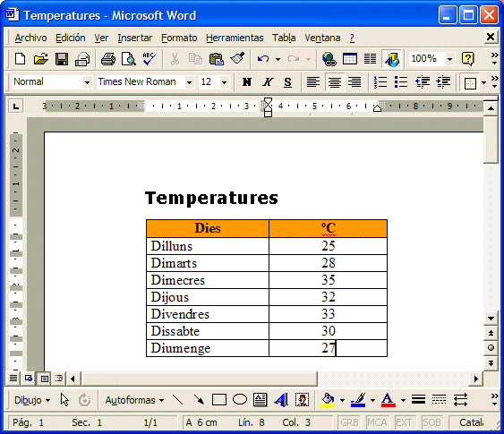
Task: Open the 100% zoom dropdown
Action: pyautogui.click(x=449, y=59)
